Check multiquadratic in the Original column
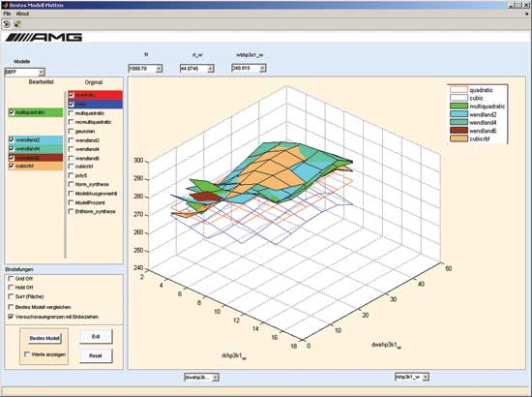The image size is (532, 397). [71, 113]
